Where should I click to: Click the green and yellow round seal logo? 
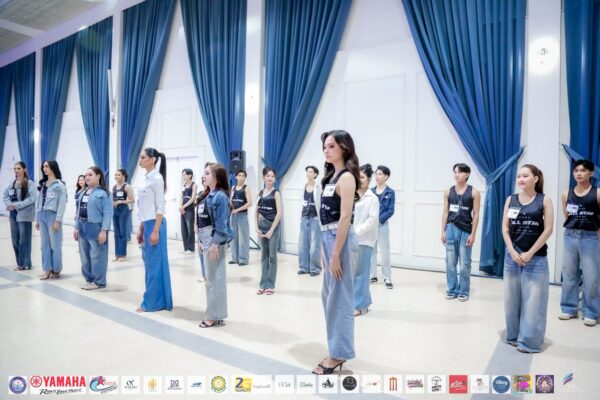(x=219, y=384)
